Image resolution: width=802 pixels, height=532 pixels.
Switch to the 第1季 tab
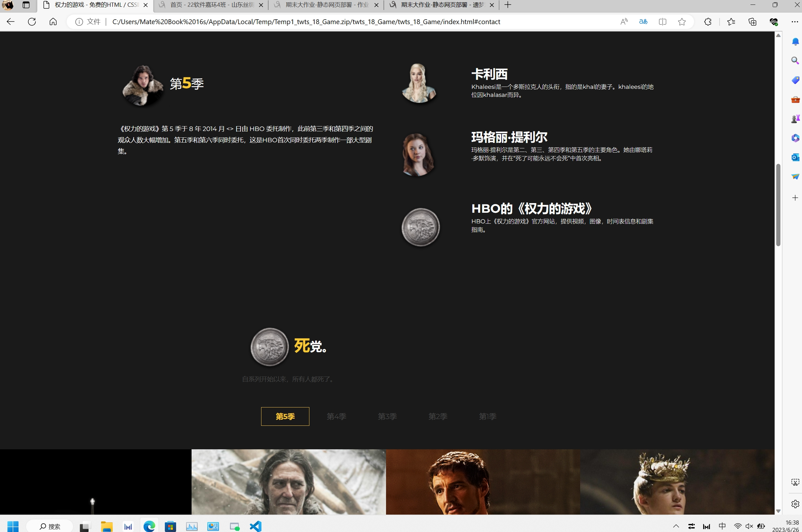(x=487, y=416)
